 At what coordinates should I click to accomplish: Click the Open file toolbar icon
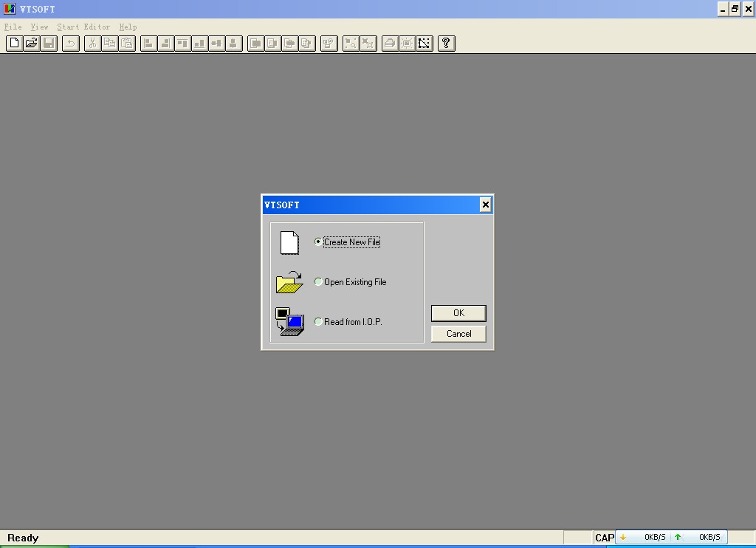click(x=31, y=44)
